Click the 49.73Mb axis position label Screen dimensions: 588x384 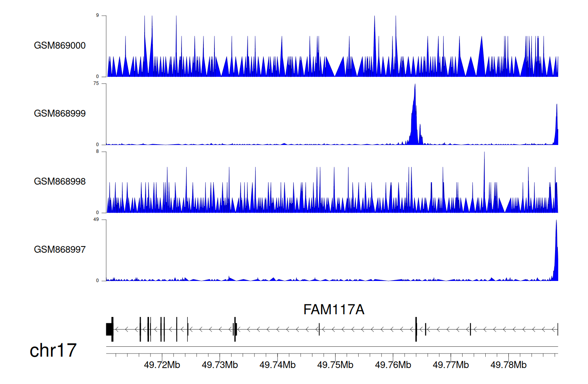point(220,365)
